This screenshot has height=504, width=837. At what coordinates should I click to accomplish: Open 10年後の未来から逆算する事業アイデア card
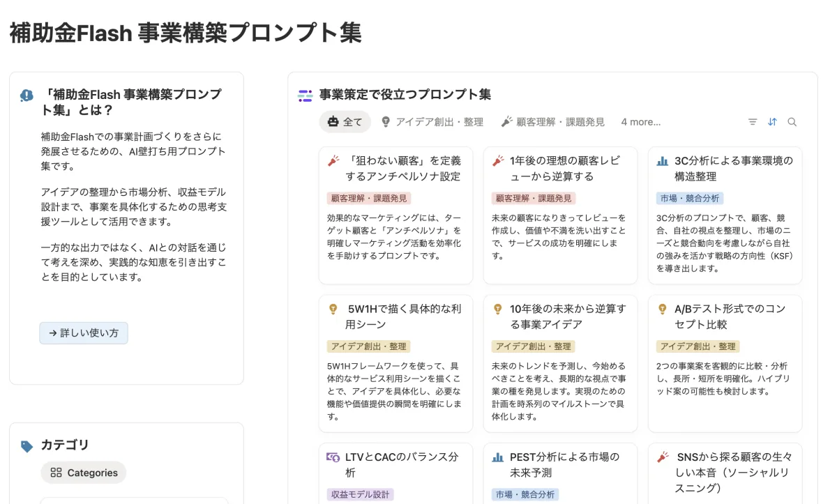click(x=560, y=364)
